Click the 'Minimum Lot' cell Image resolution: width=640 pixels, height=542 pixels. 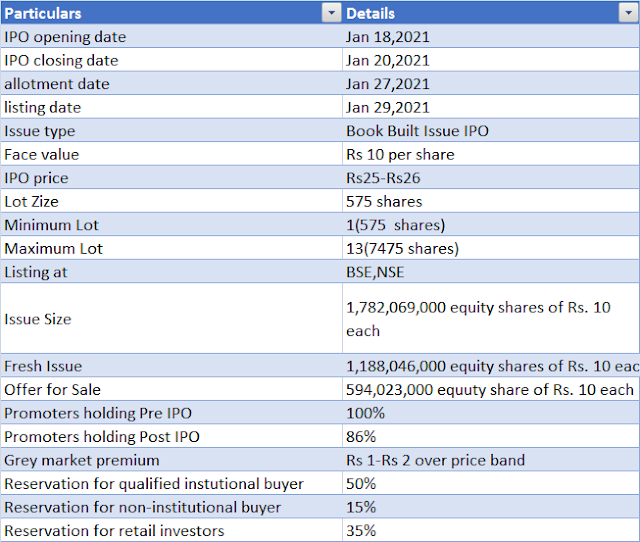pos(171,225)
